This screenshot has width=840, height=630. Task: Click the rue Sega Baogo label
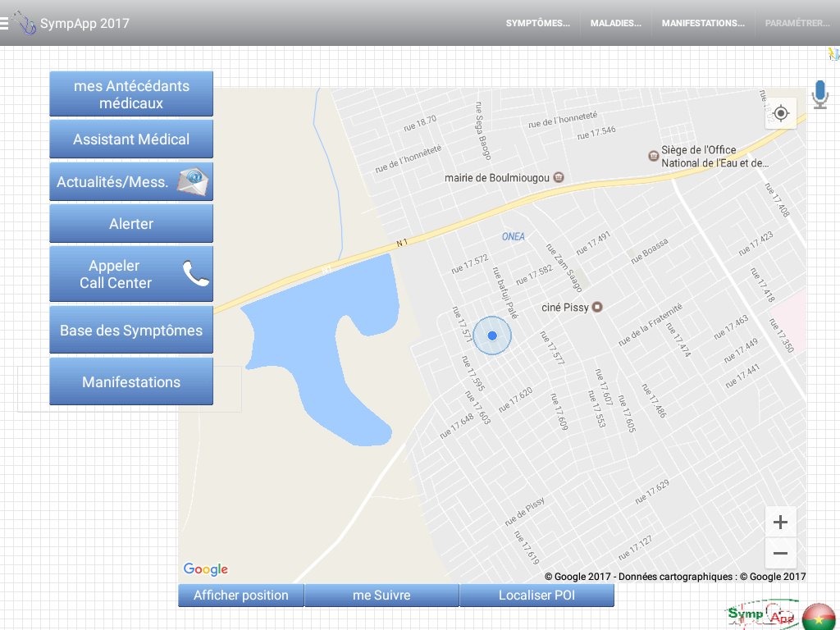tap(482, 130)
